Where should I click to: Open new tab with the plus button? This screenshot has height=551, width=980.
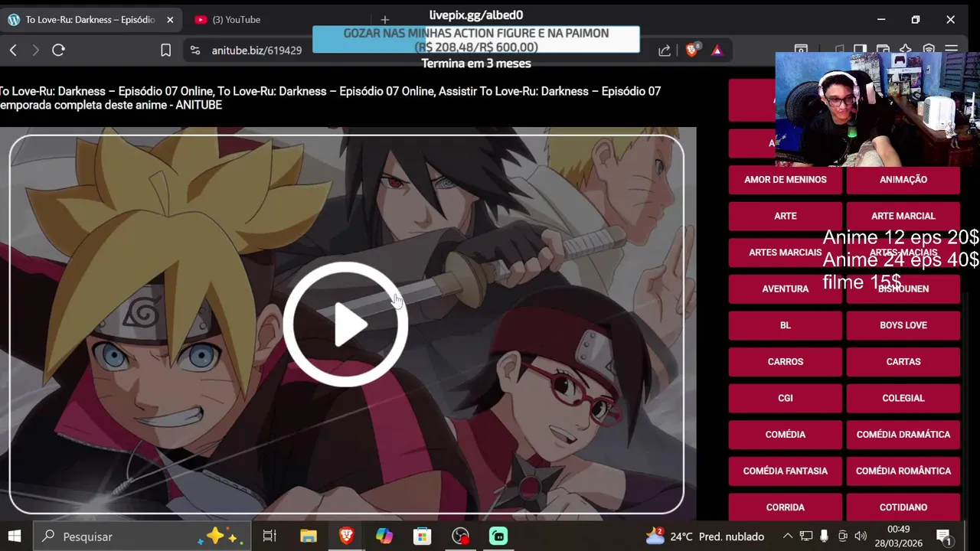[385, 20]
